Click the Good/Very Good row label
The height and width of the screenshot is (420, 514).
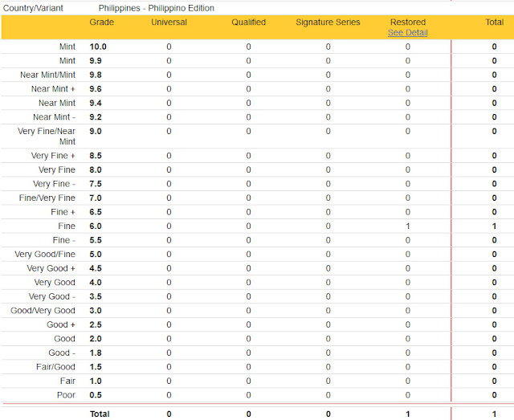pyautogui.click(x=43, y=311)
